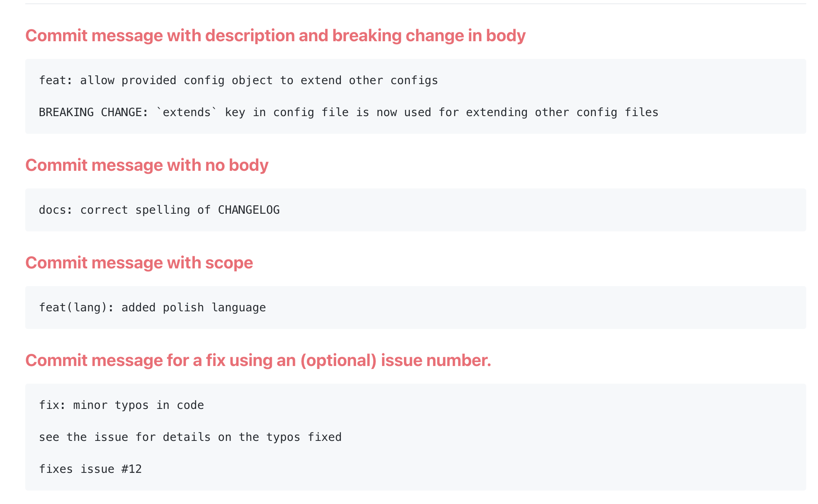818x504 pixels.
Task: Click the "fixes issue" text
Action: (77, 469)
